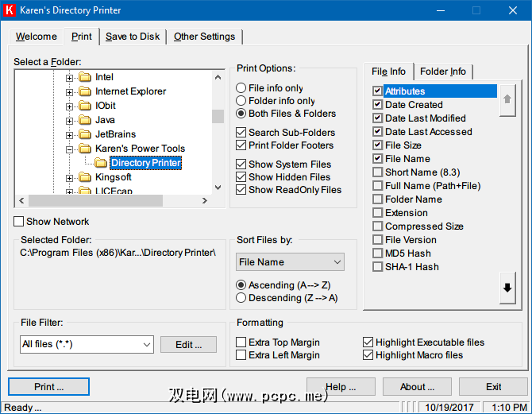The height and width of the screenshot is (414, 532).
Task: Click the Directory Printer folder icon
Action: (101, 163)
